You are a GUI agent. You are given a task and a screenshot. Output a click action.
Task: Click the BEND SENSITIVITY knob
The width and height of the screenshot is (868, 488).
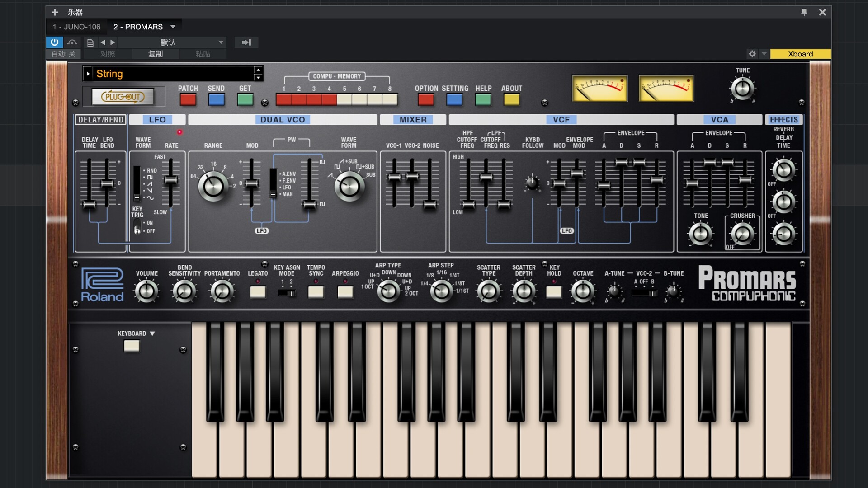tap(184, 291)
